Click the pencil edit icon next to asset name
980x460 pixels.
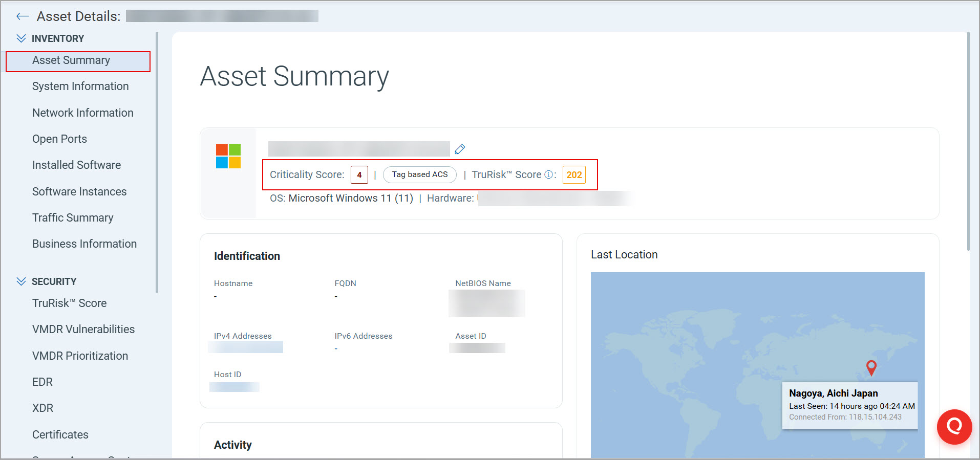click(460, 149)
